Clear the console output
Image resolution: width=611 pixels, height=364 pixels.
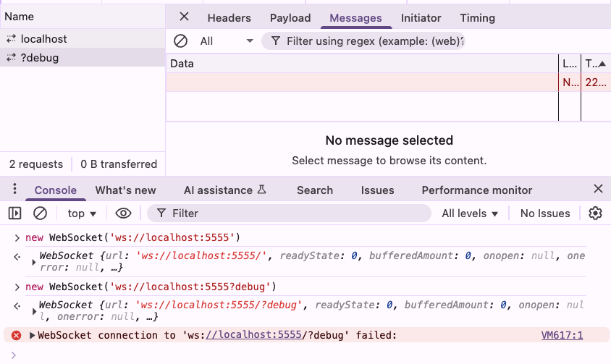pyautogui.click(x=41, y=213)
